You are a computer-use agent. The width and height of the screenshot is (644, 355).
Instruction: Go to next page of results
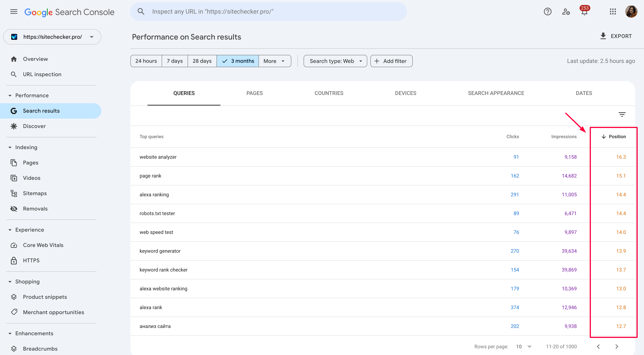point(617,347)
